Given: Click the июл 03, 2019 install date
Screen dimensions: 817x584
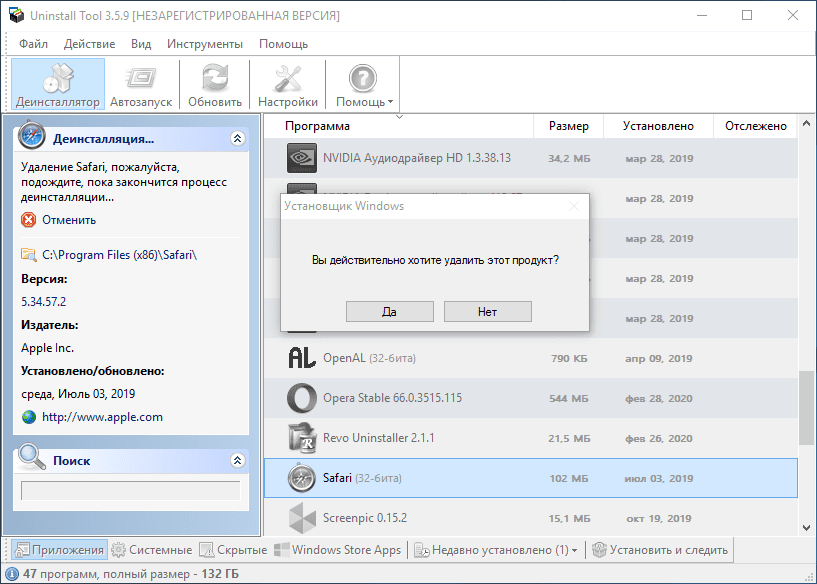Looking at the screenshot, I should click(x=659, y=478).
